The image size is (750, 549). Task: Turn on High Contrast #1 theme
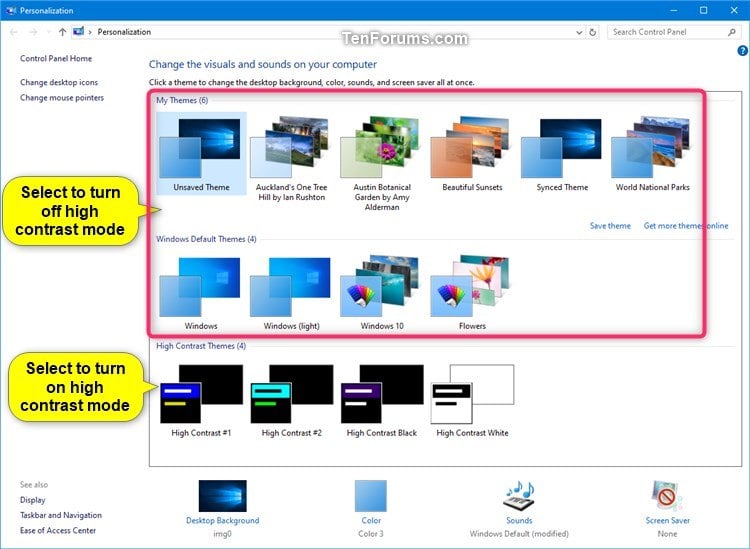(201, 401)
